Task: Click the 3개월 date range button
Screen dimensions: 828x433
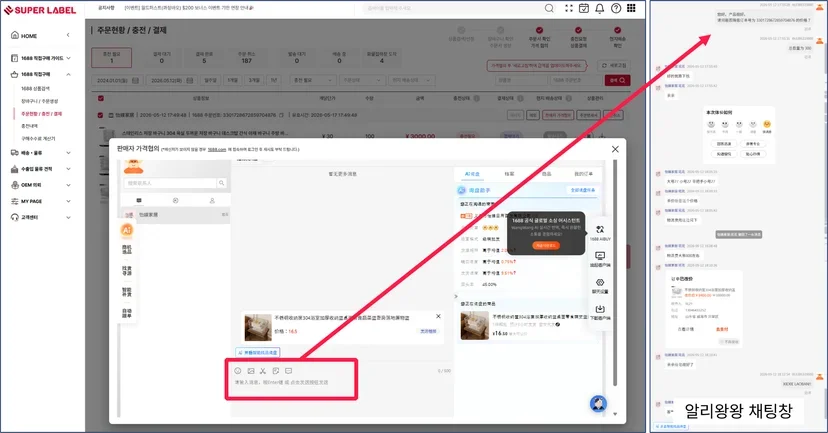Action: coord(254,80)
